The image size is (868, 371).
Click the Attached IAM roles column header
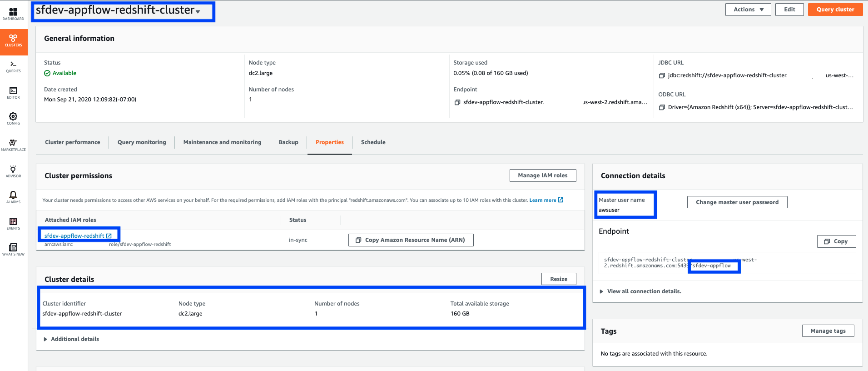point(70,220)
